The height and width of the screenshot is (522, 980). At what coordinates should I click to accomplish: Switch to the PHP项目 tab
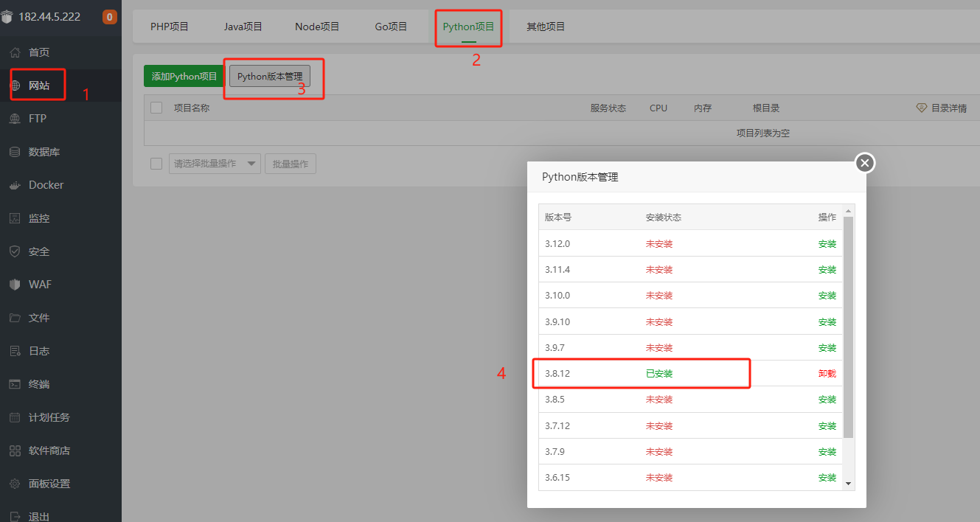(170, 27)
